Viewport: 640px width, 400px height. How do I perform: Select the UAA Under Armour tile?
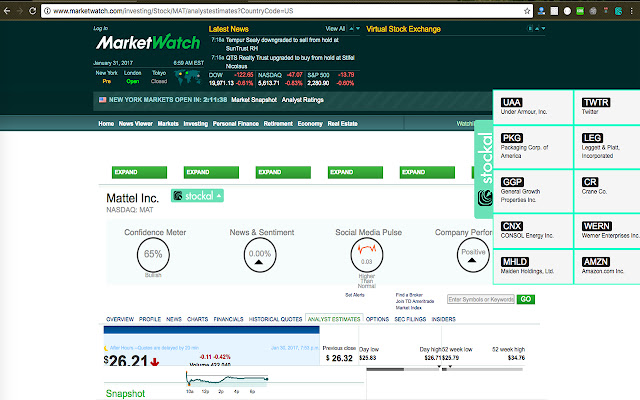(533, 107)
